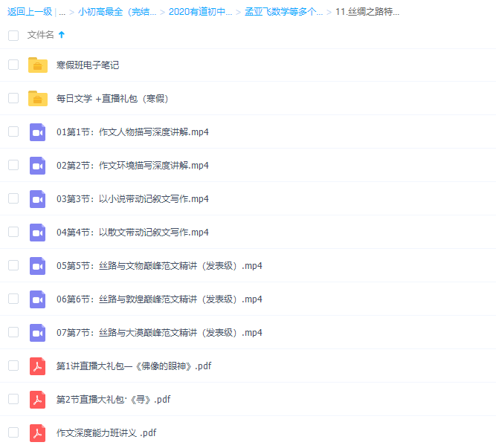This screenshot has width=496, height=448.
Task: Open 04第4节：以散文带动记叙文写作.mp4 file name
Action: click(132, 233)
